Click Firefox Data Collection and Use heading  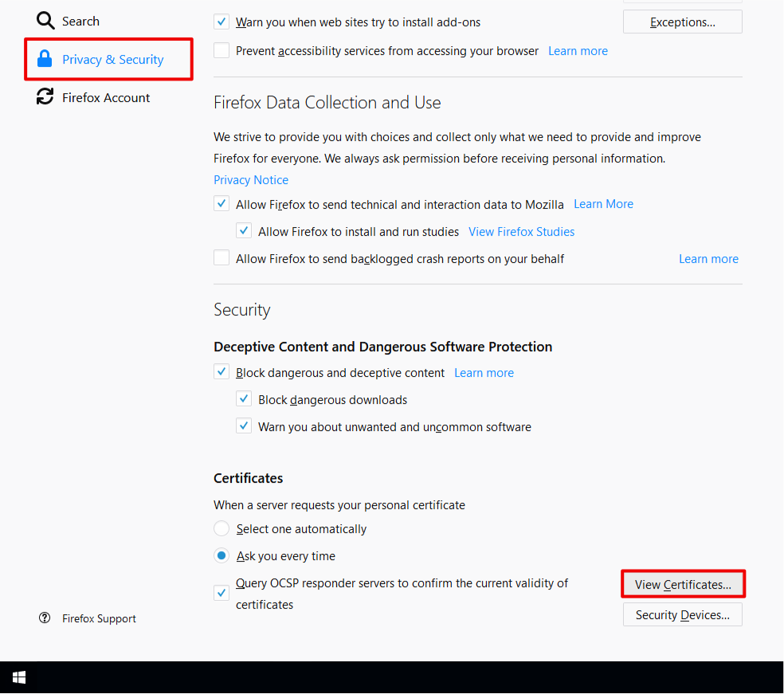327,103
